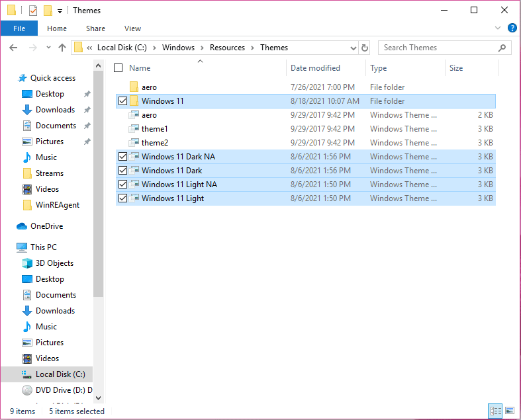Sort by the Name column header

140,68
